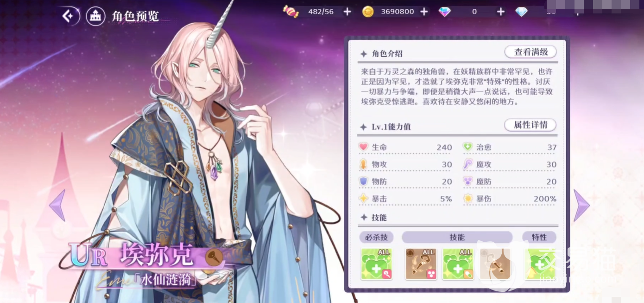
Task: Add gold coins with plus button
Action: [x=424, y=12]
